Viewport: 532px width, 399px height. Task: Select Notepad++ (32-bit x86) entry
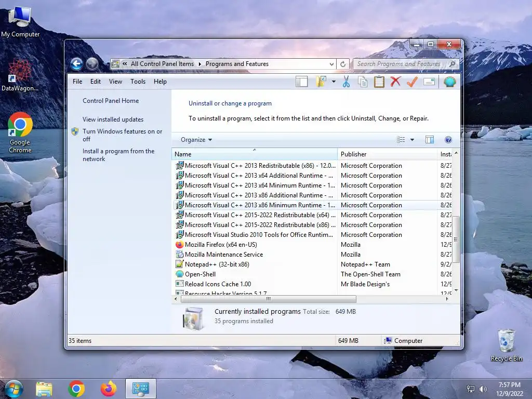click(x=312, y=264)
